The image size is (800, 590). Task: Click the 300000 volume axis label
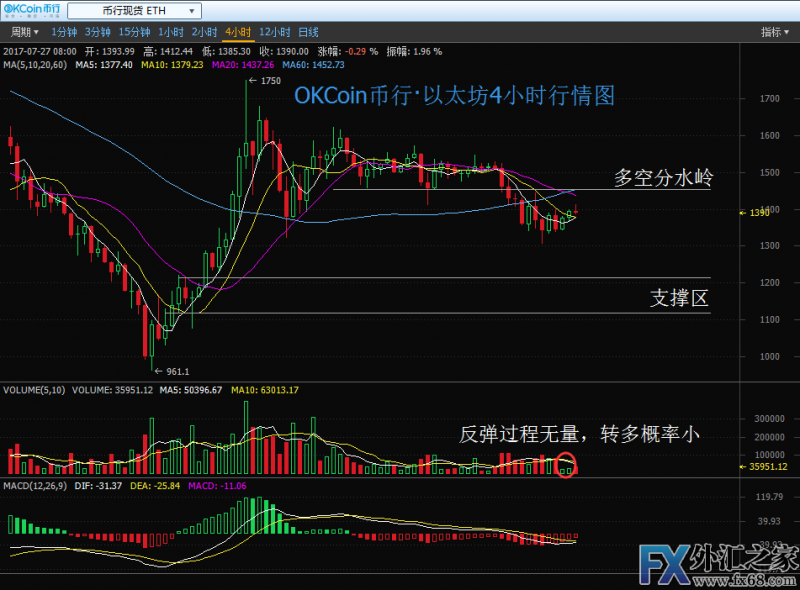click(769, 419)
